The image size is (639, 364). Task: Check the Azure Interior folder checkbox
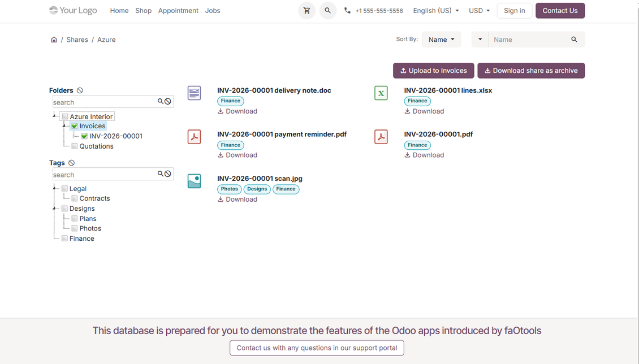(x=65, y=116)
